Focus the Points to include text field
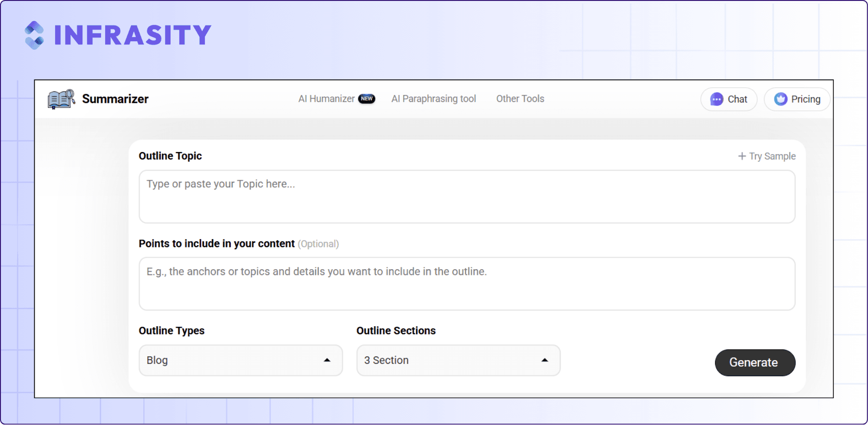The width and height of the screenshot is (868, 425). coord(467,284)
